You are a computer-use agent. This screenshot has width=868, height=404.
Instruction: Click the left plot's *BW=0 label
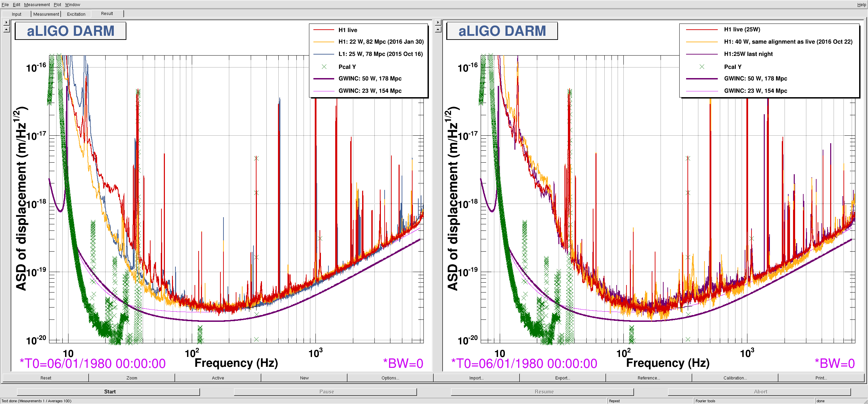coord(403,364)
